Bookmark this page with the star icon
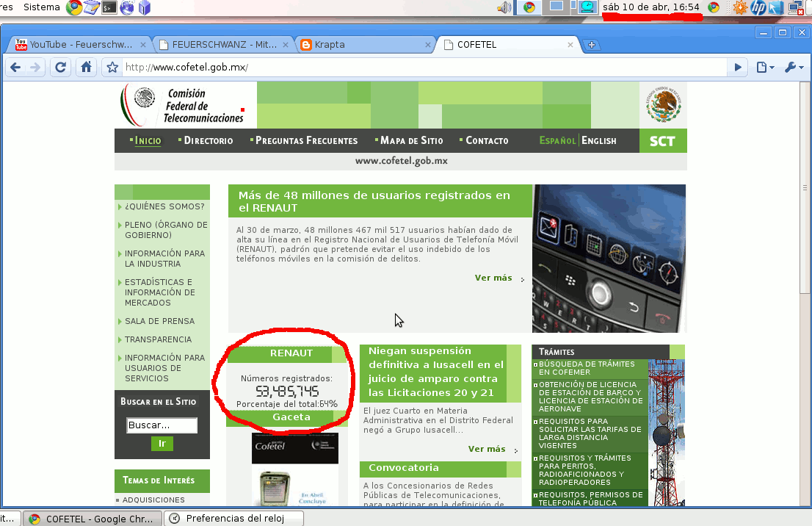This screenshot has height=526, width=812. point(112,67)
